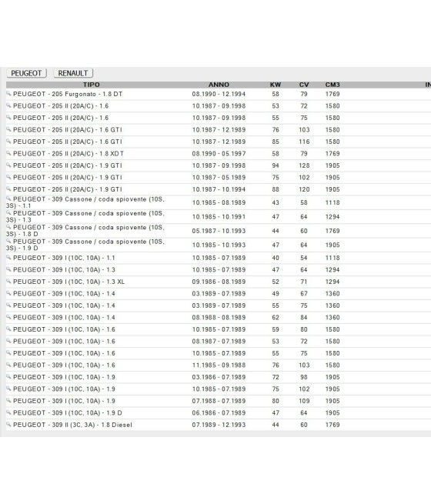Click the ANNO column header

[x=219, y=85]
